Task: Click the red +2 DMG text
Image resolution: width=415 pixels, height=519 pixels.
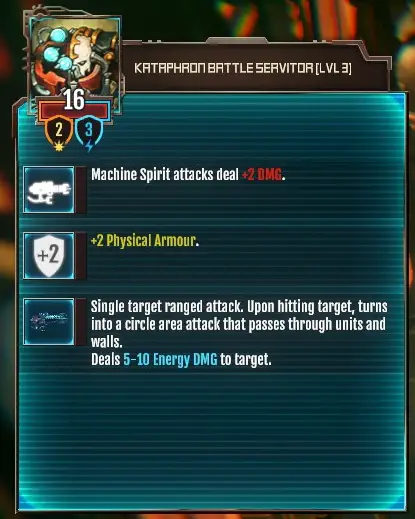Action: coord(262,174)
